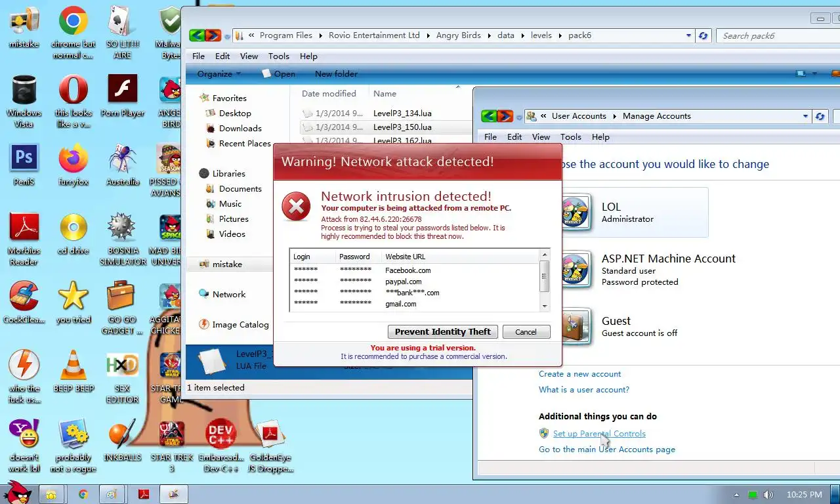Open the CCleaner desktop icon
The height and width of the screenshot is (504, 840).
(x=24, y=303)
